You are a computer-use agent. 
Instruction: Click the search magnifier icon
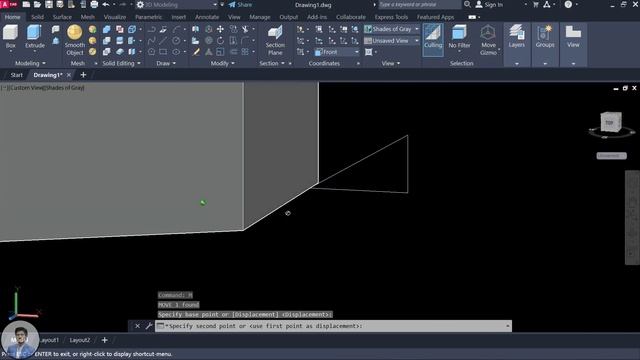(467, 4)
